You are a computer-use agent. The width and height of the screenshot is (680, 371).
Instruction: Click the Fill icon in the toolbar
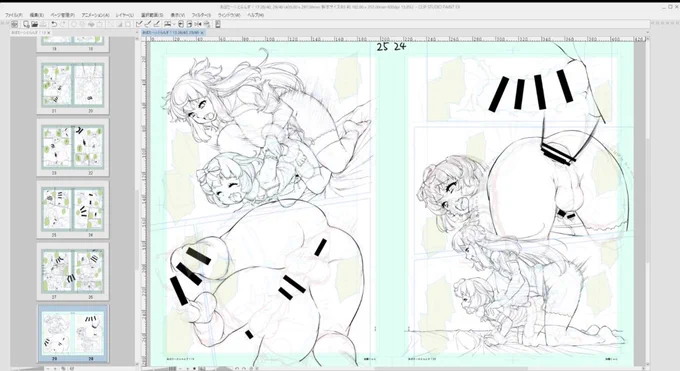[x=91, y=24]
